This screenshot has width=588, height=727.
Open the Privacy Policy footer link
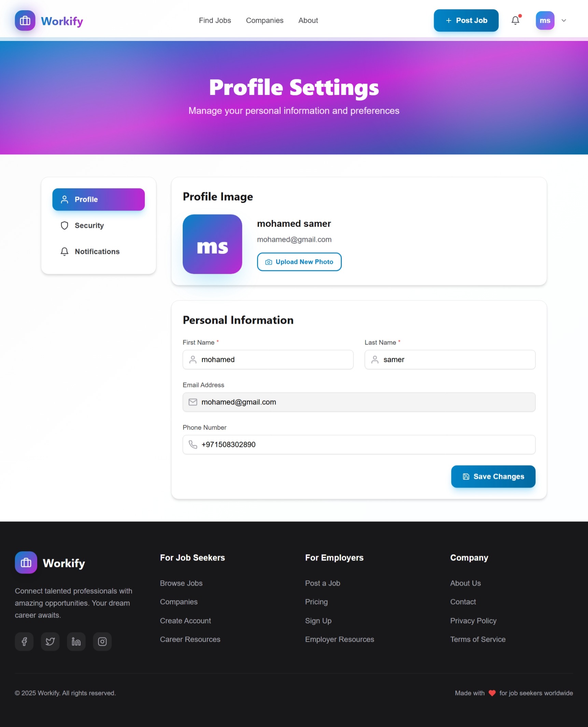tap(473, 621)
